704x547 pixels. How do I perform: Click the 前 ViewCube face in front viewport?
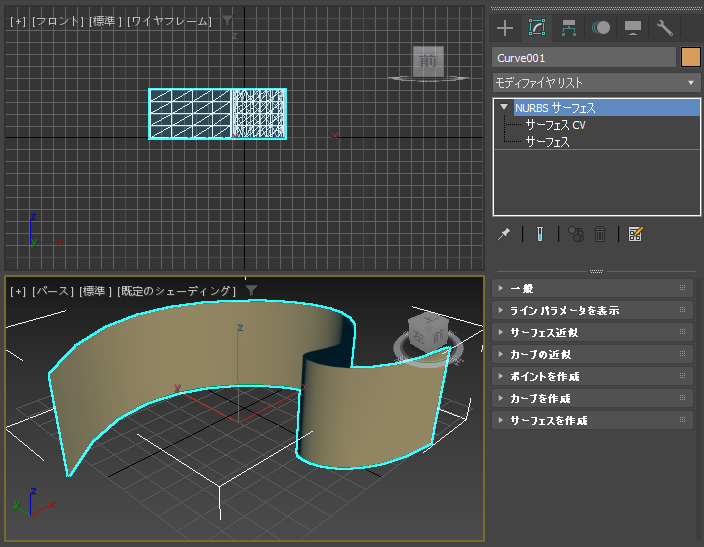(428, 61)
